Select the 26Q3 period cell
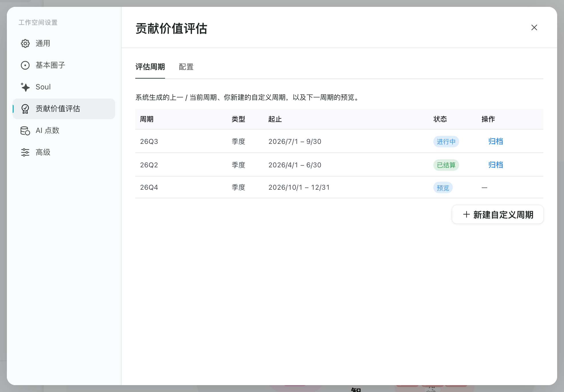Screen dimensions: 564x392 (x=149, y=142)
